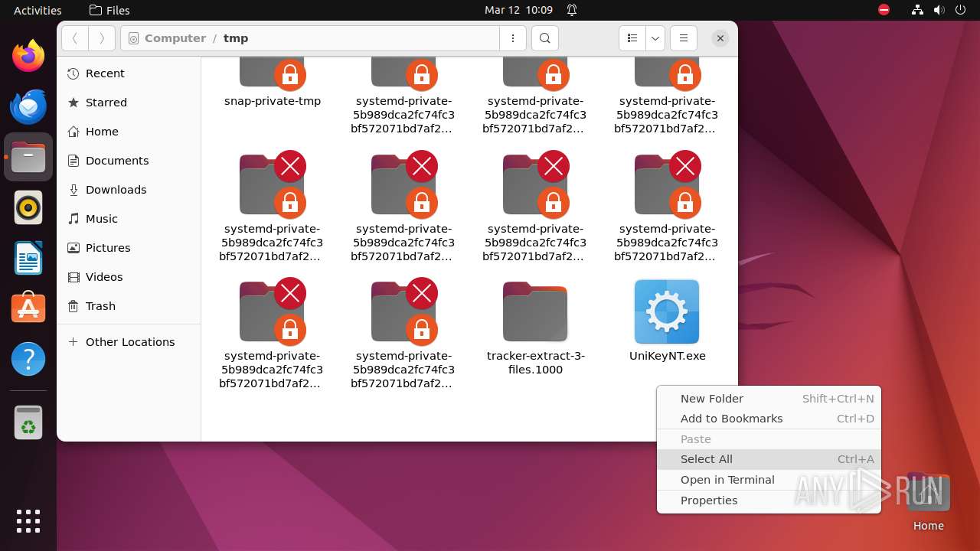This screenshot has width=980, height=551.
Task: Go to Downloads in the sidebar
Action: pyautogui.click(x=129, y=190)
